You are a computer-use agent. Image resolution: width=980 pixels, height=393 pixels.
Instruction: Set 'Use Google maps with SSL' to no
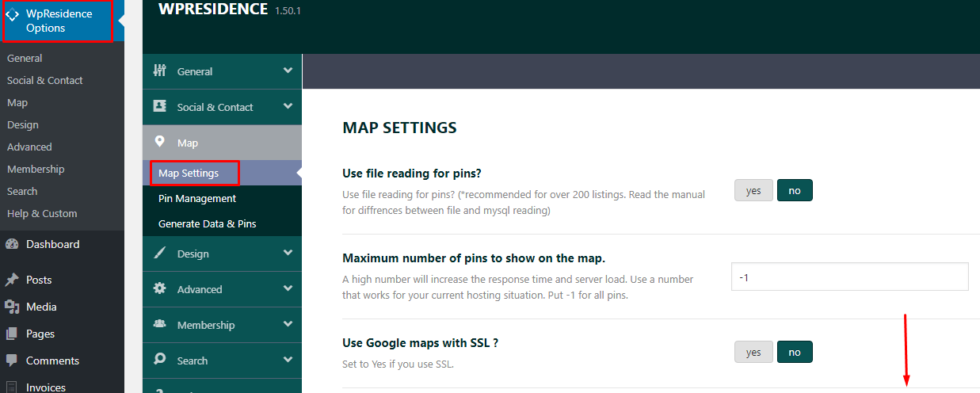coord(795,352)
